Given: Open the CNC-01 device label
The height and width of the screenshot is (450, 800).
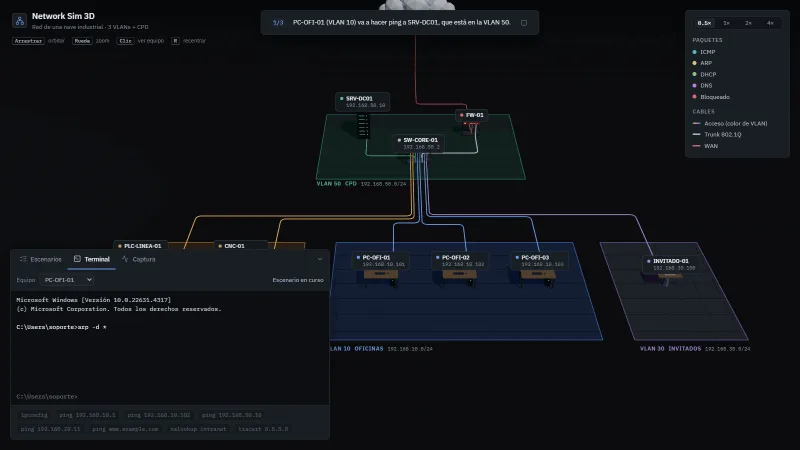Looking at the screenshot, I should 241,245.
